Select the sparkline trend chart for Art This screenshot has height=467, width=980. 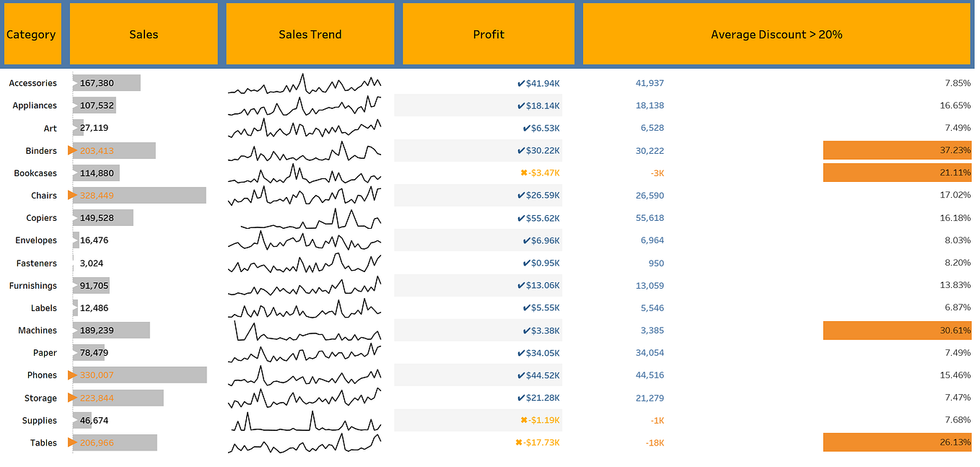(305, 128)
